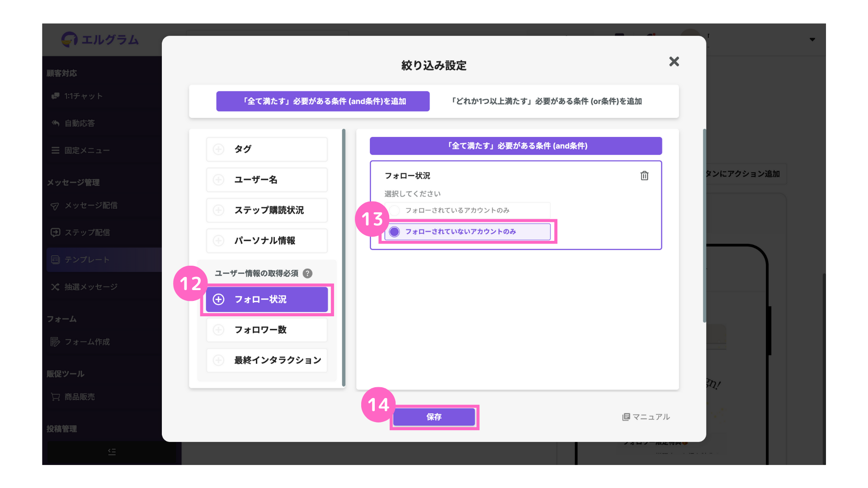Click the 選択してください prompt text
868x488 pixels.
[x=412, y=194]
